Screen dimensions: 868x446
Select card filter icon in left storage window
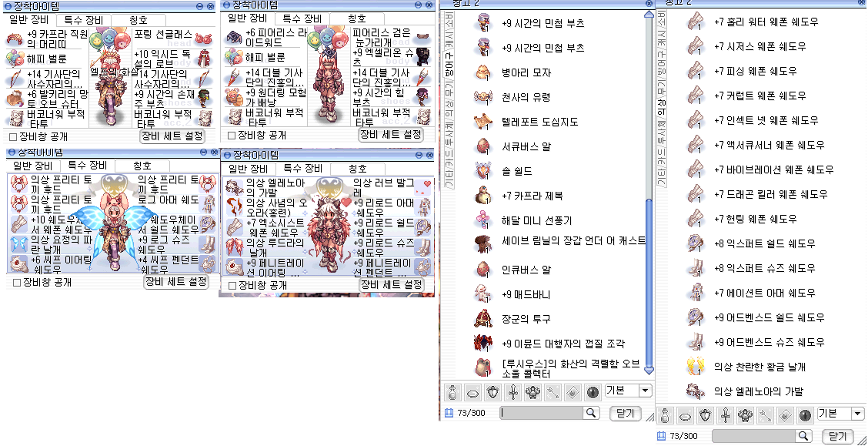pyautogui.click(x=573, y=392)
